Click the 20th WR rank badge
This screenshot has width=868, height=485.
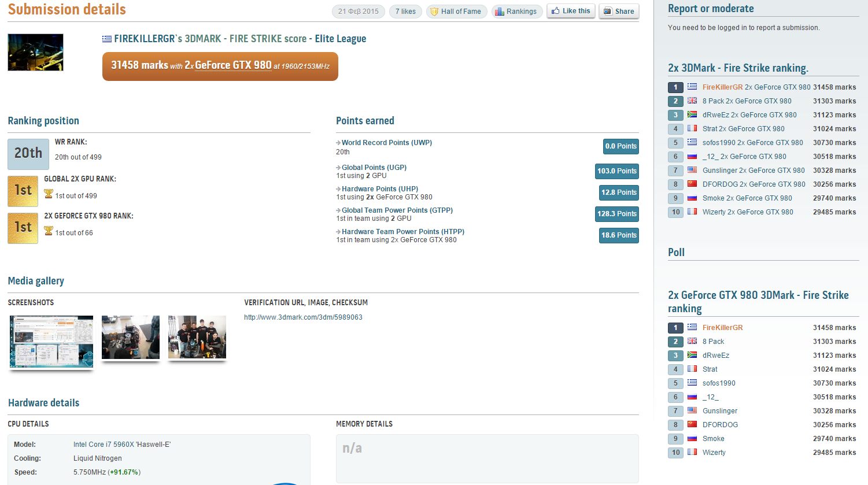click(28, 154)
